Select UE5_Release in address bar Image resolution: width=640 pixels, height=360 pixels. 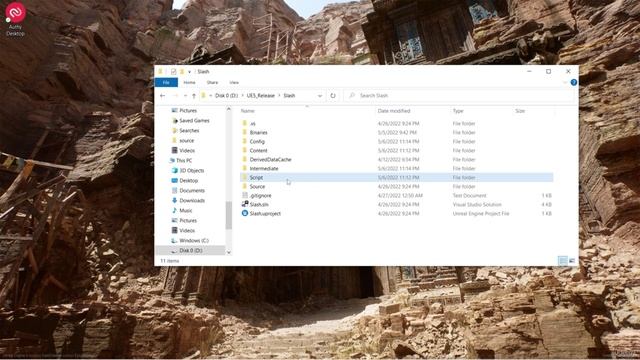[260, 96]
